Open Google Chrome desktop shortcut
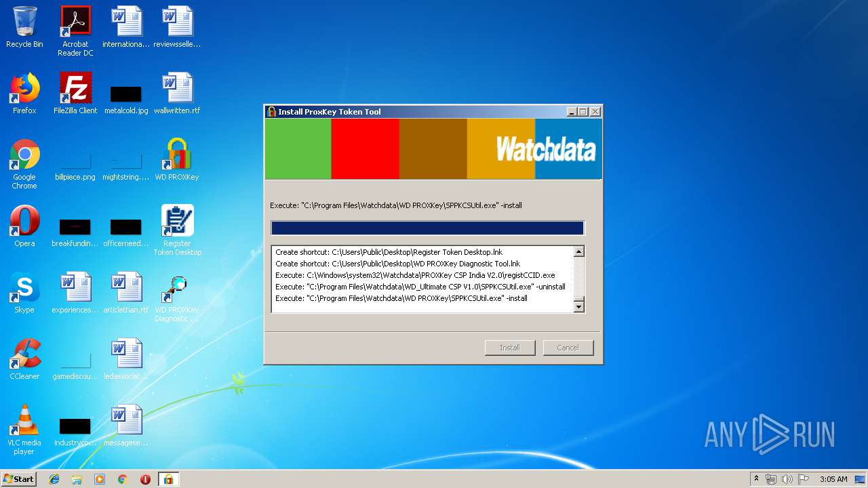 [x=24, y=164]
